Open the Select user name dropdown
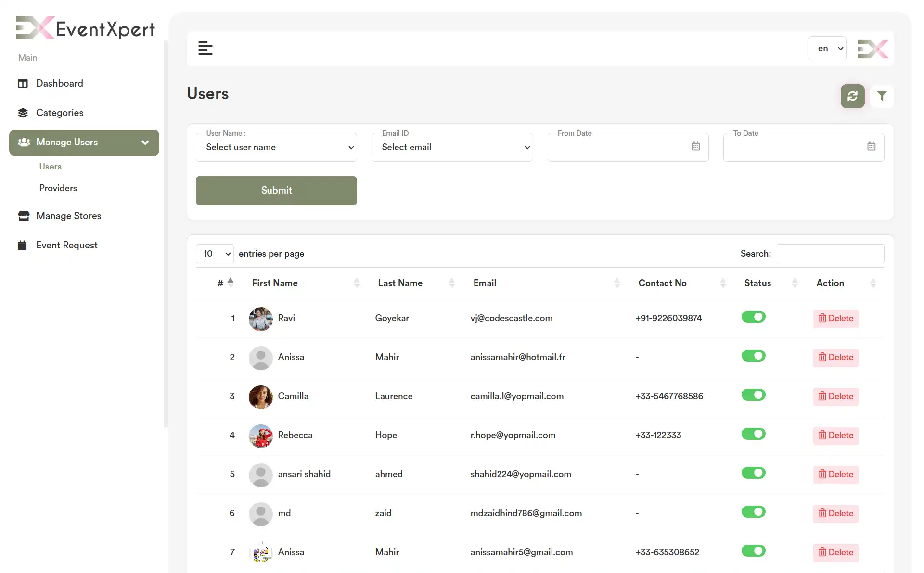 click(276, 147)
